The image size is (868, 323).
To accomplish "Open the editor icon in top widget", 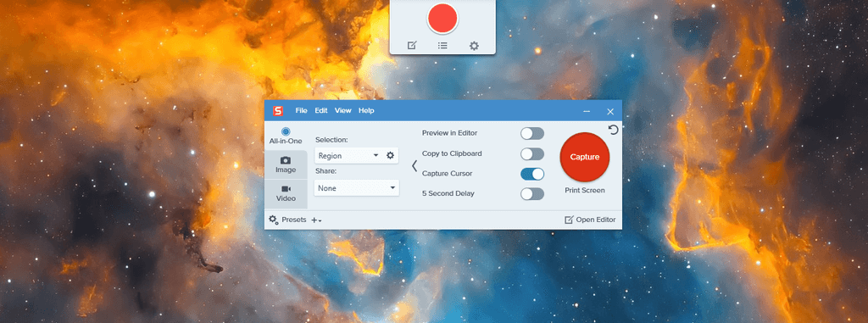I will 412,46.
